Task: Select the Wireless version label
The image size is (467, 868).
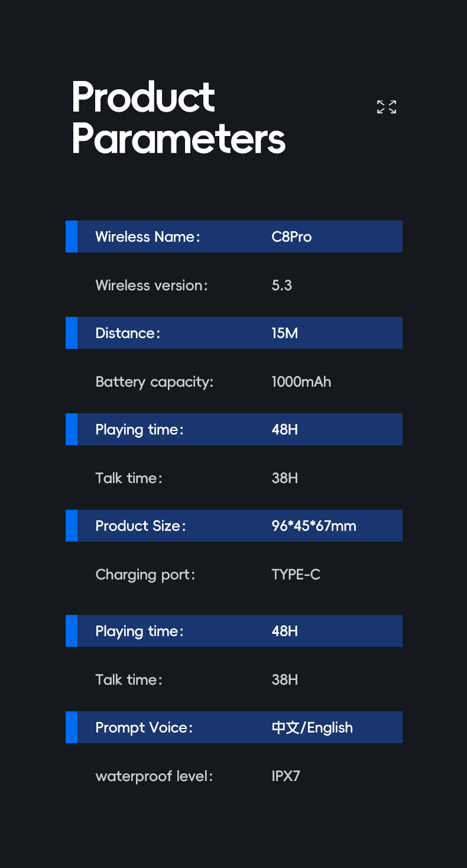Action: (x=151, y=285)
